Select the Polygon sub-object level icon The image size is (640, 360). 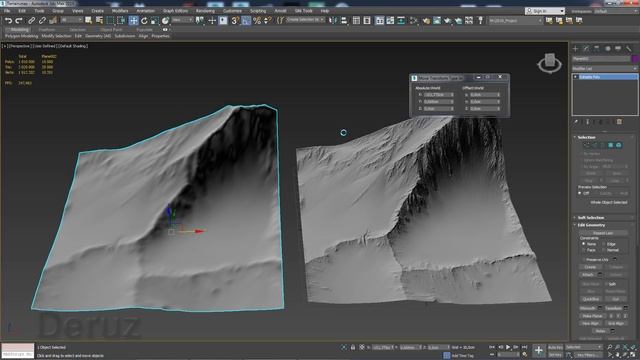(611, 145)
